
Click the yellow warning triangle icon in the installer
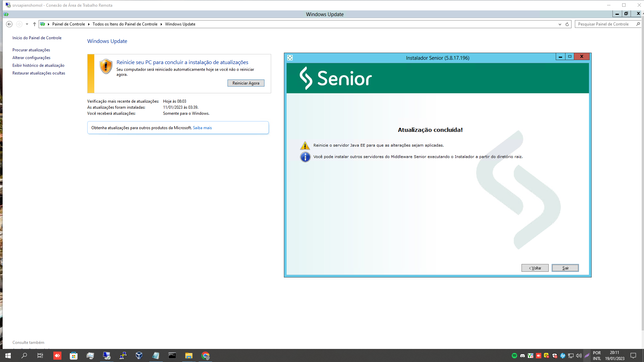pyautogui.click(x=305, y=146)
